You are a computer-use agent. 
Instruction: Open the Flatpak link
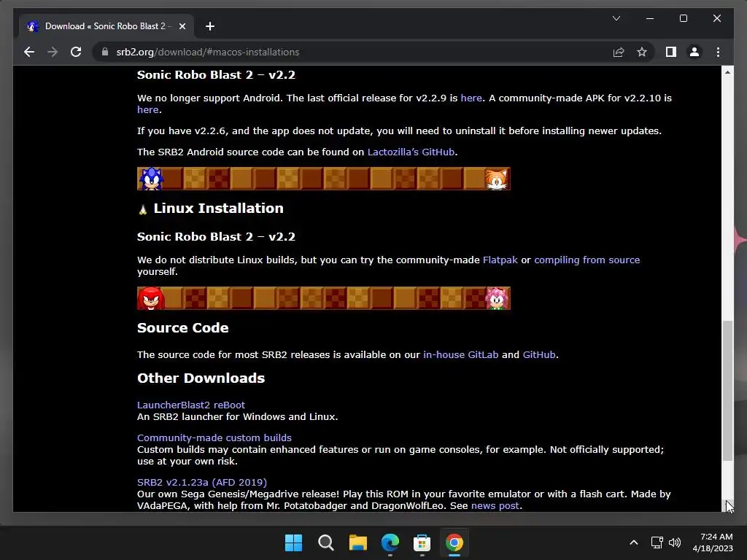[500, 260]
